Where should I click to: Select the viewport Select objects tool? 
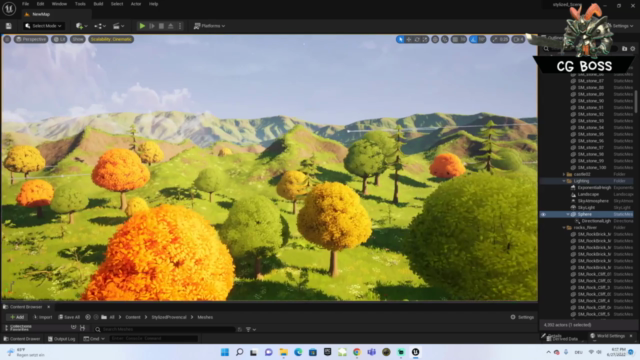tap(400, 39)
